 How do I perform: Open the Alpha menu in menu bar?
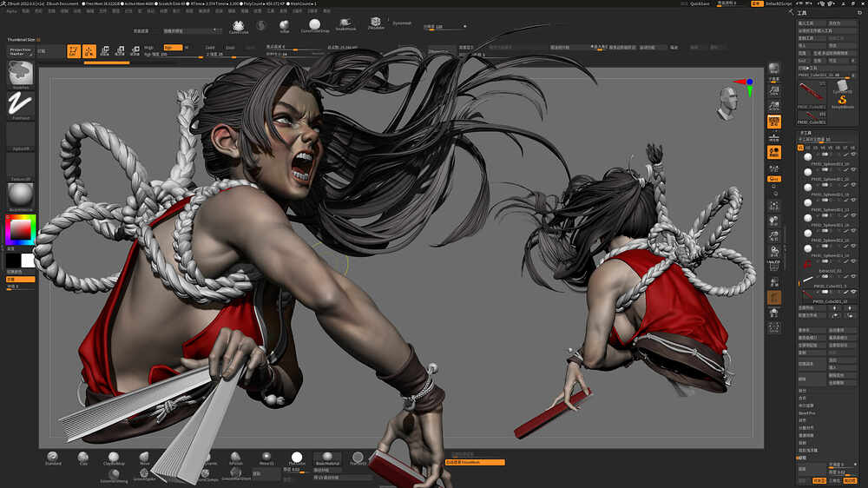11,10
